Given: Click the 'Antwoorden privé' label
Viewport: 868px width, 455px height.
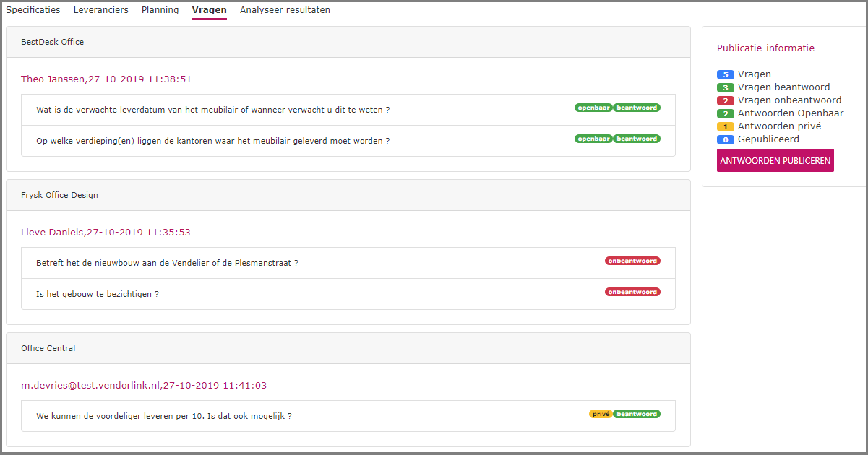Looking at the screenshot, I should click(x=779, y=126).
